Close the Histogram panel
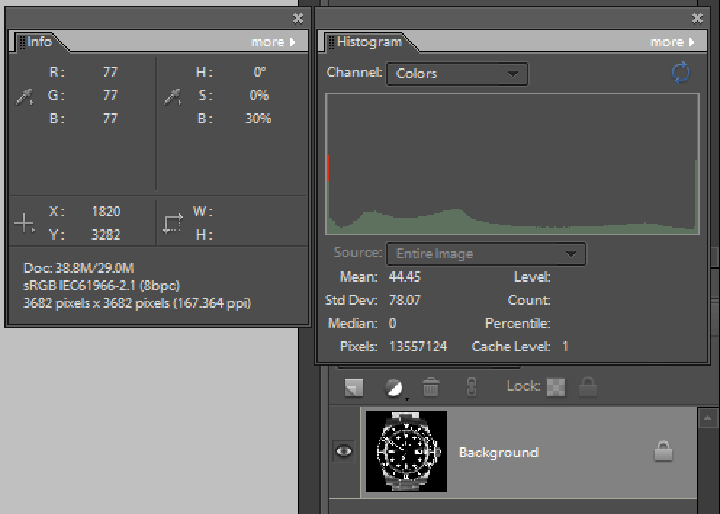The height and width of the screenshot is (514, 720). (697, 18)
